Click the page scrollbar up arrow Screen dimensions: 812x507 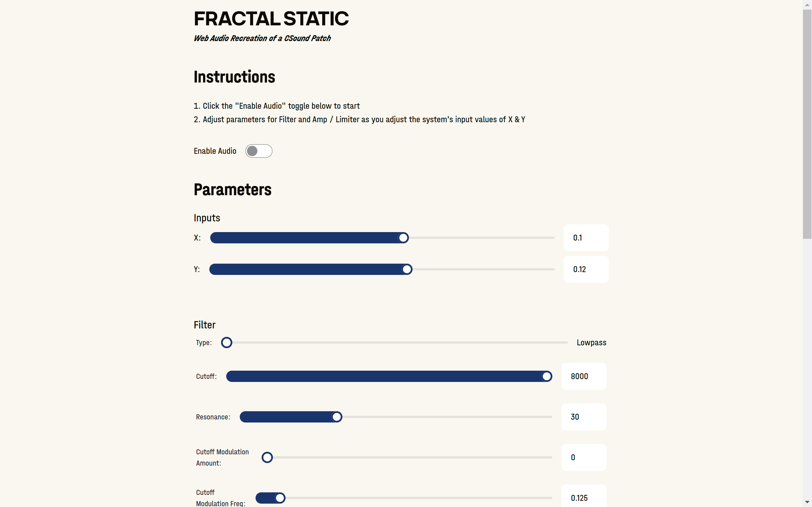807,5
